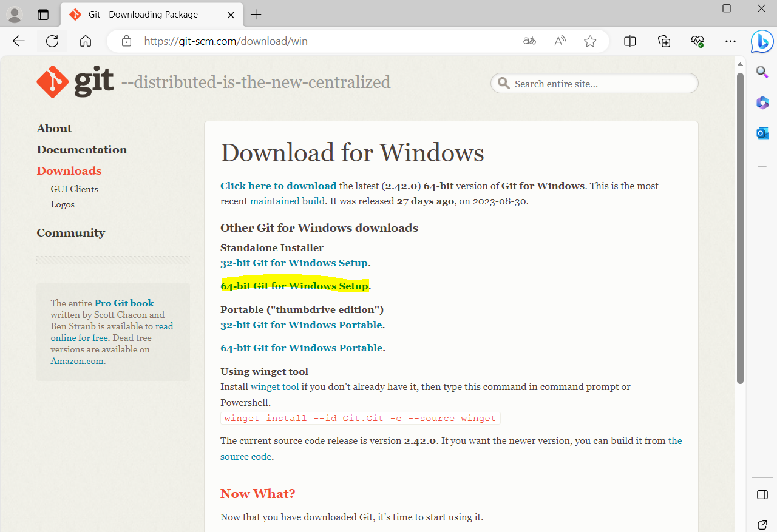Open link in external window icon
Viewport: 777px width, 532px height.
click(762, 524)
